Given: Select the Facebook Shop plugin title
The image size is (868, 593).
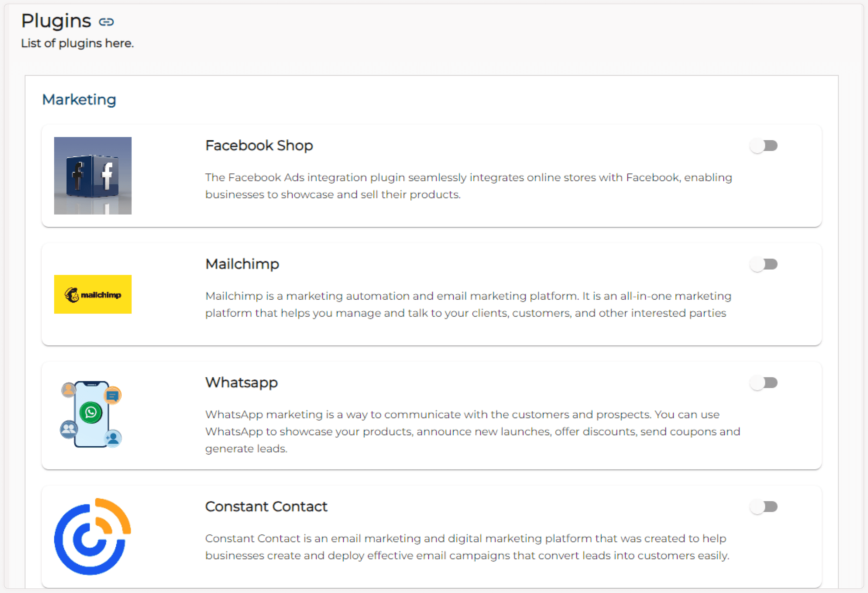Looking at the screenshot, I should 259,146.
